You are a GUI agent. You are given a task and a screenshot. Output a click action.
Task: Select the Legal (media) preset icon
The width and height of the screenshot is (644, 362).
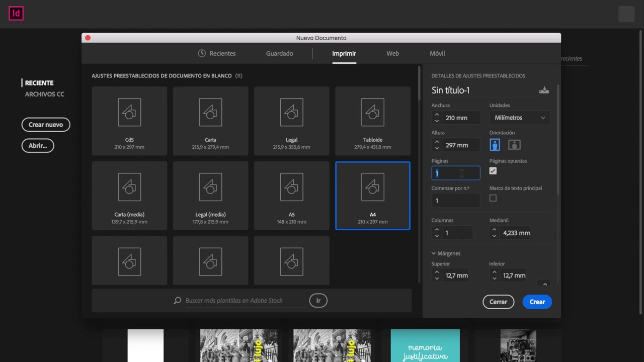coord(210,187)
